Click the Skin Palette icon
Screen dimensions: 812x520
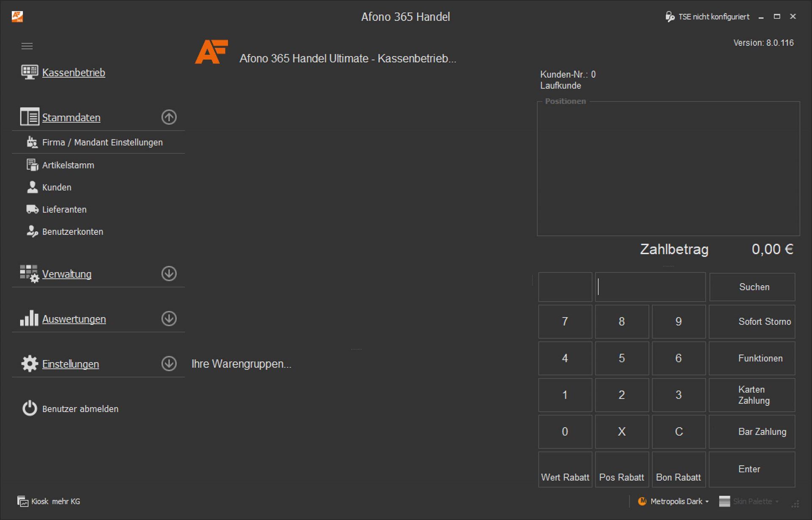click(x=724, y=501)
